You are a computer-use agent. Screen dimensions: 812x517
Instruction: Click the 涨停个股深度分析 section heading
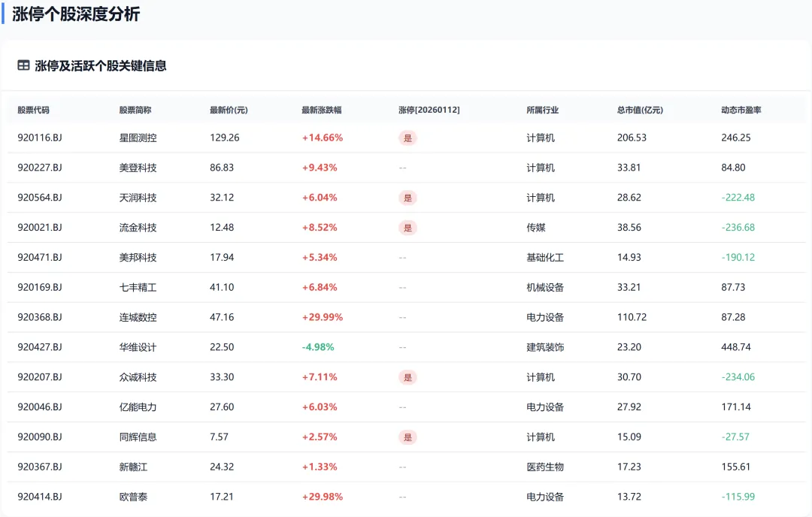[x=76, y=14]
